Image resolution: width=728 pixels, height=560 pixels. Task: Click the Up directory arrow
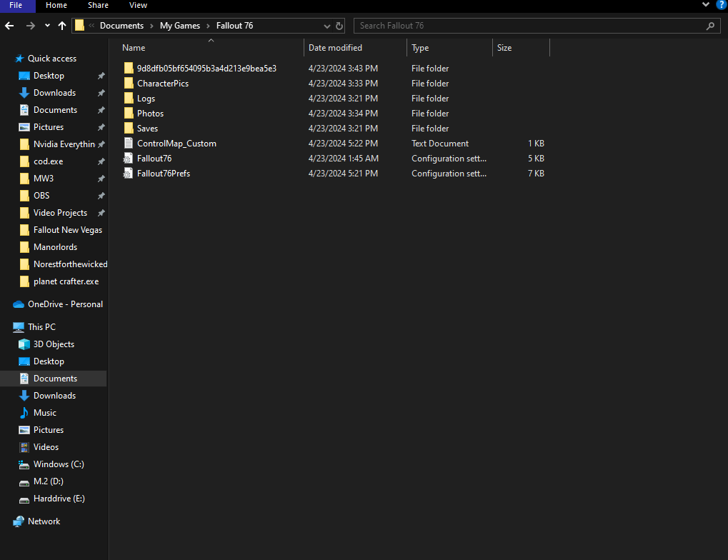(x=62, y=26)
